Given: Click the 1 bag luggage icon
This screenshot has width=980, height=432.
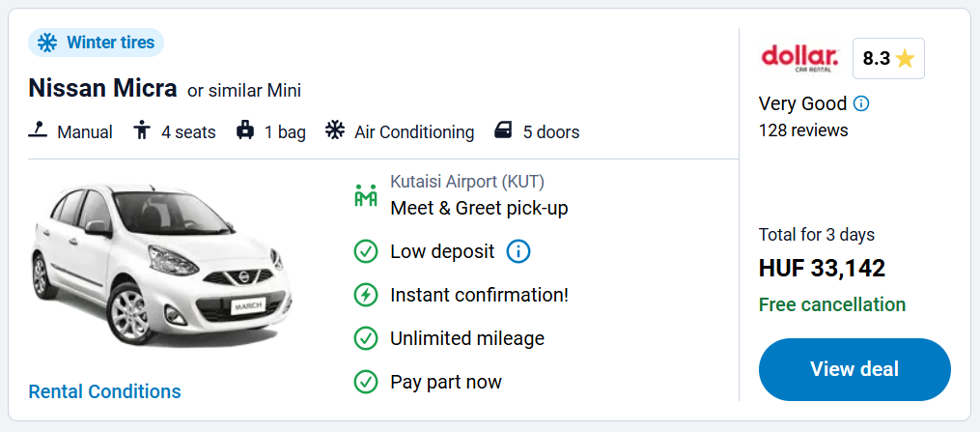Looking at the screenshot, I should pyautogui.click(x=245, y=130).
